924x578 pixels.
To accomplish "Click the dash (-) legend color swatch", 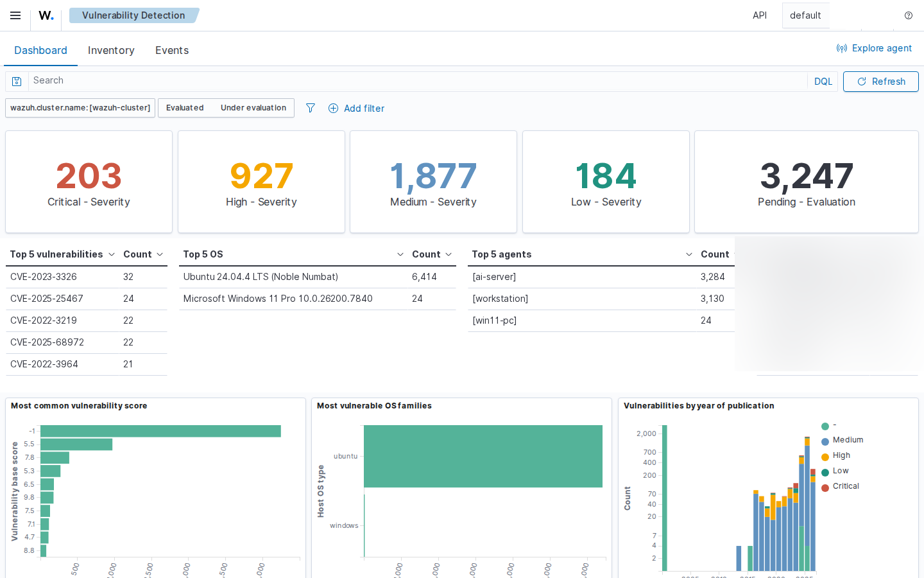I will click(825, 426).
